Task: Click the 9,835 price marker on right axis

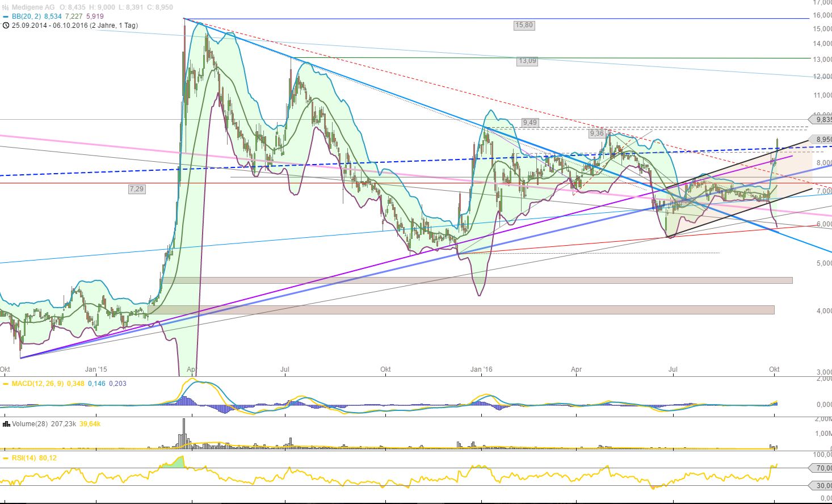Action: click(x=820, y=120)
